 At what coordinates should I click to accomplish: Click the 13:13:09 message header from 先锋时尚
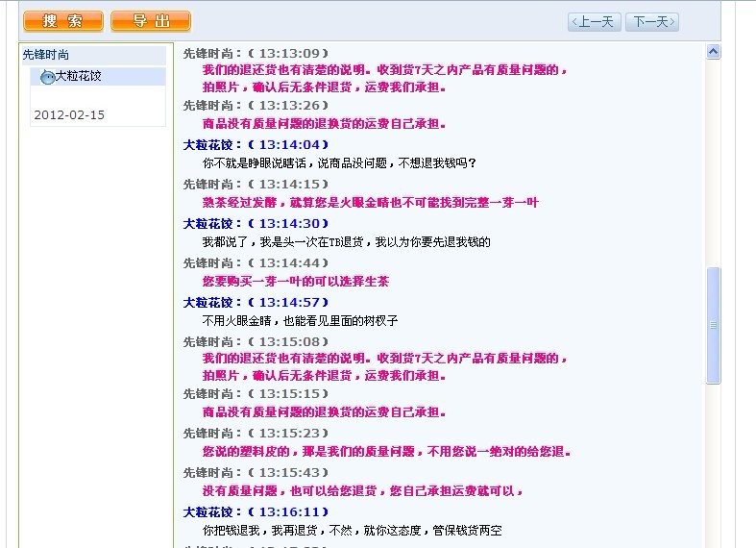[256, 53]
